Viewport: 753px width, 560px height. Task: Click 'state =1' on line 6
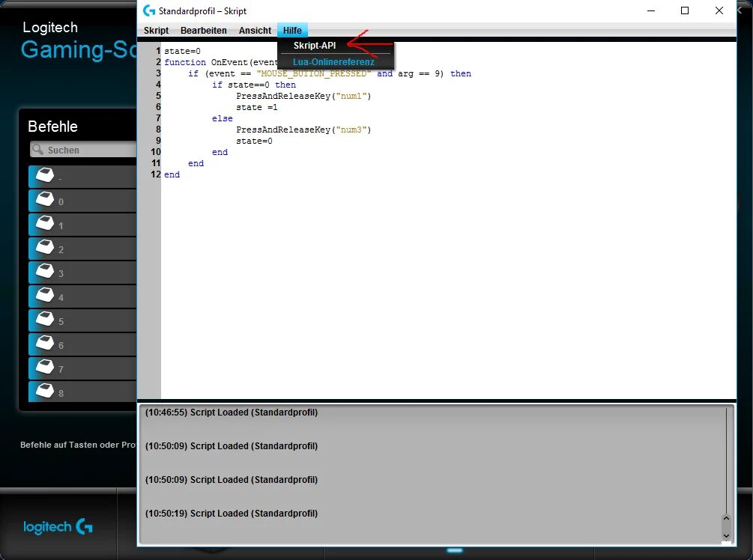[257, 107]
